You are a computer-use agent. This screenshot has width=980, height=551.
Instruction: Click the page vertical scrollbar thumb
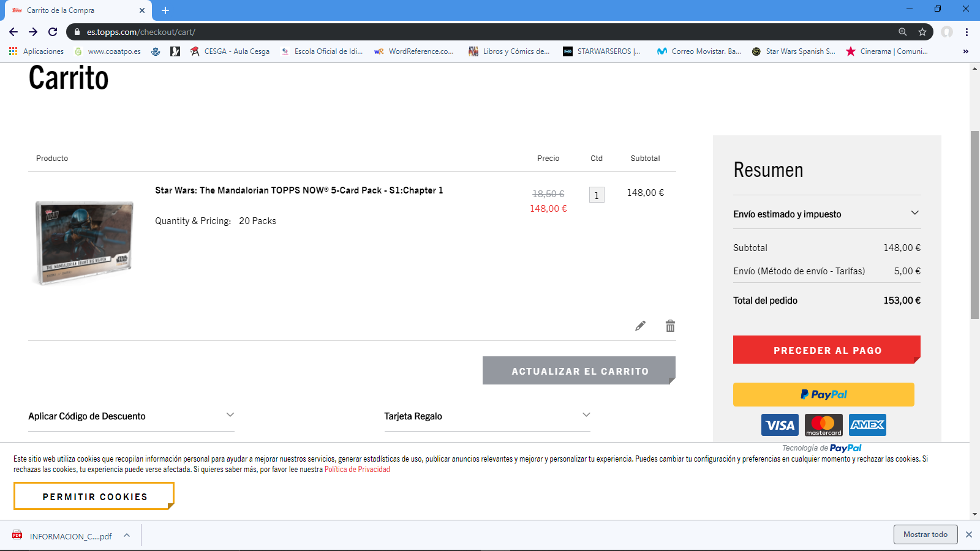(x=974, y=225)
